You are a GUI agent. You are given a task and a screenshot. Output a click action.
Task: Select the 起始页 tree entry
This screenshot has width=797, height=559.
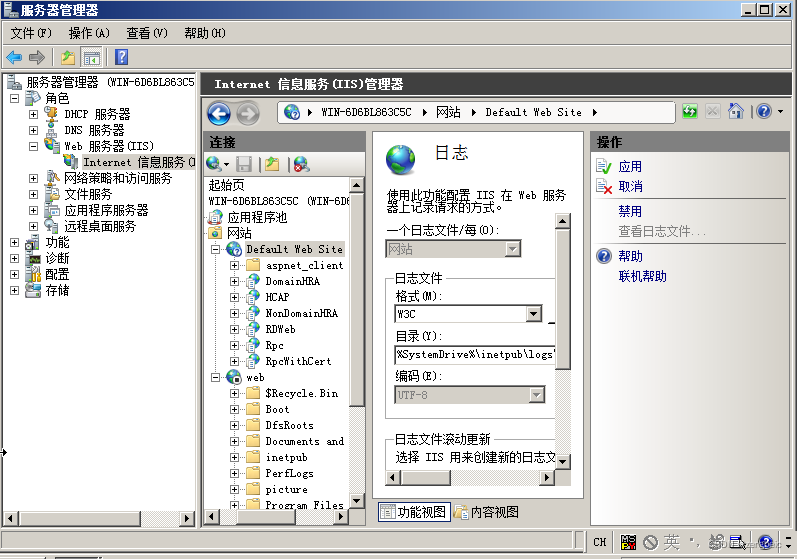click(x=226, y=185)
